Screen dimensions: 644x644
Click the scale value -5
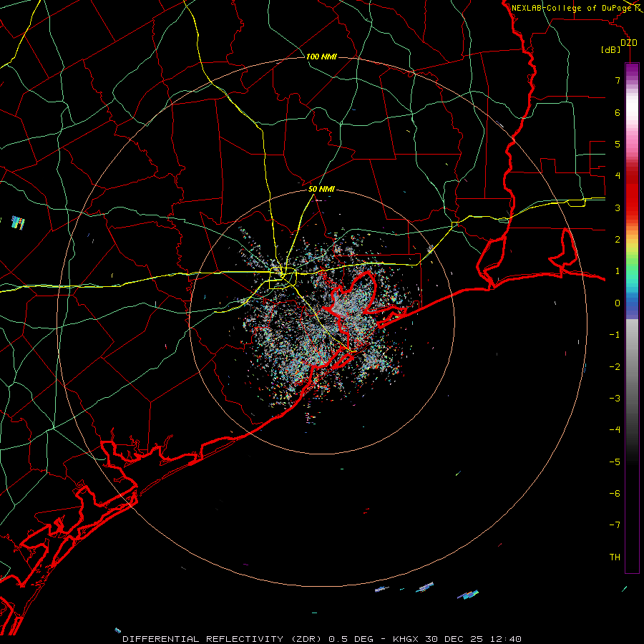coord(615,462)
